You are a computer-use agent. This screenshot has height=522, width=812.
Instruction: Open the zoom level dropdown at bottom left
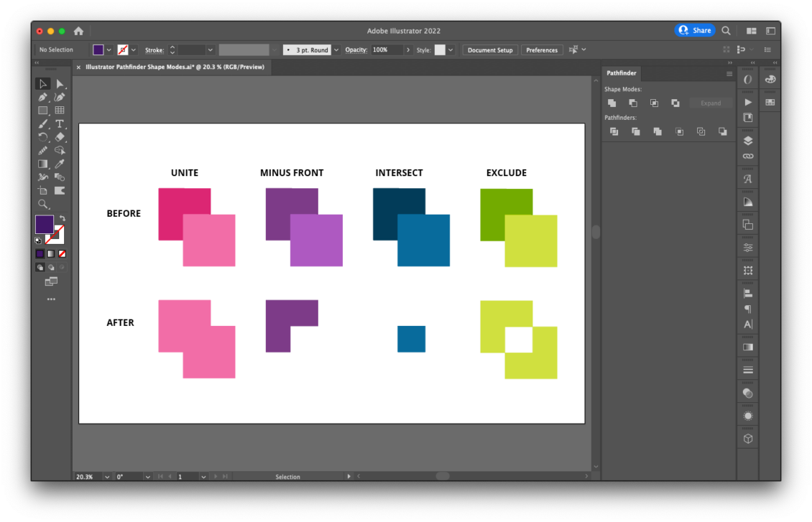point(106,476)
